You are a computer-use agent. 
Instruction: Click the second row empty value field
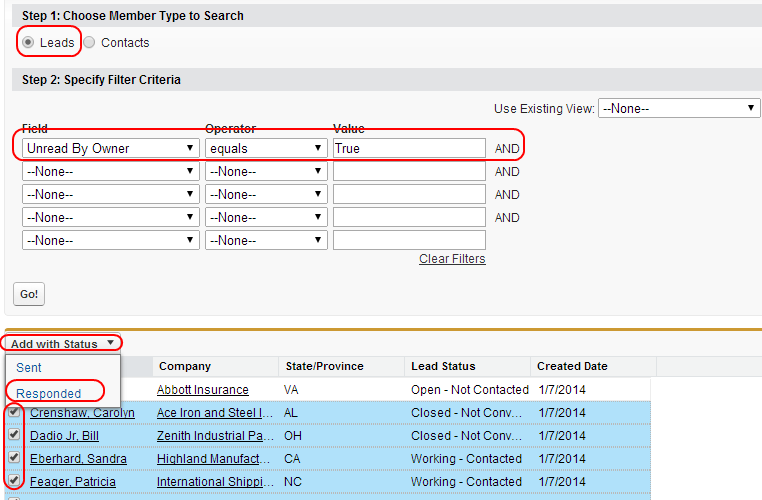(x=409, y=172)
